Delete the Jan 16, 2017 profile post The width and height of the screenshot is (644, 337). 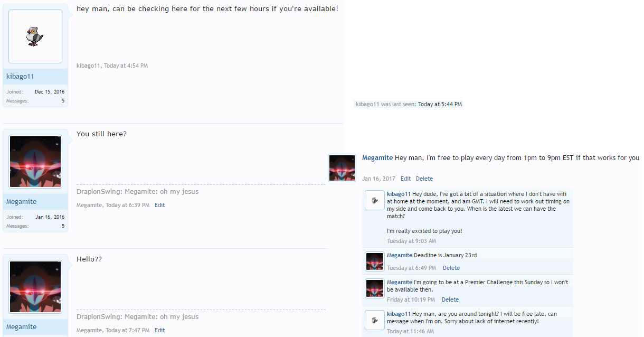point(424,179)
